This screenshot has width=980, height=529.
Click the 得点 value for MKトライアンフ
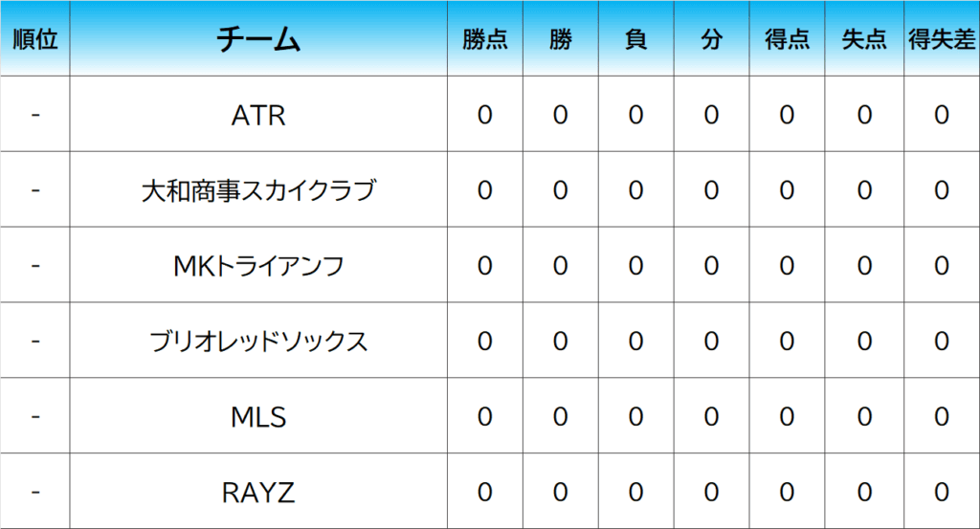(x=787, y=267)
